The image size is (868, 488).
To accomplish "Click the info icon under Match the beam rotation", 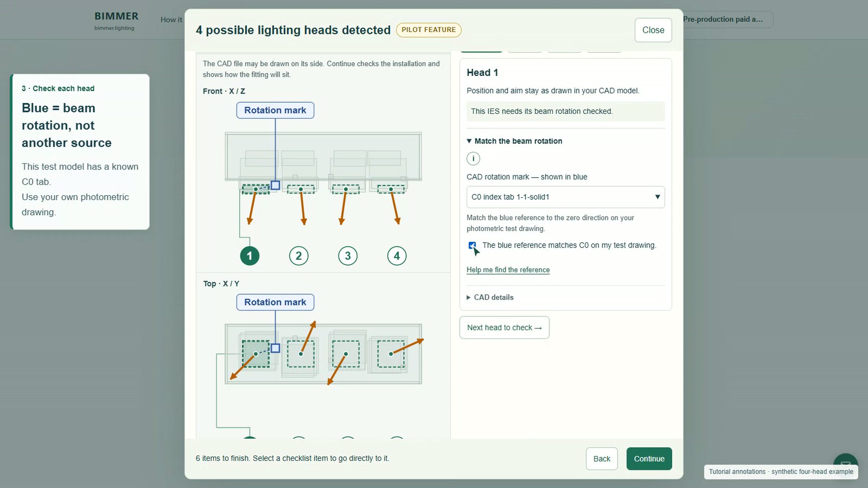I will (x=473, y=159).
